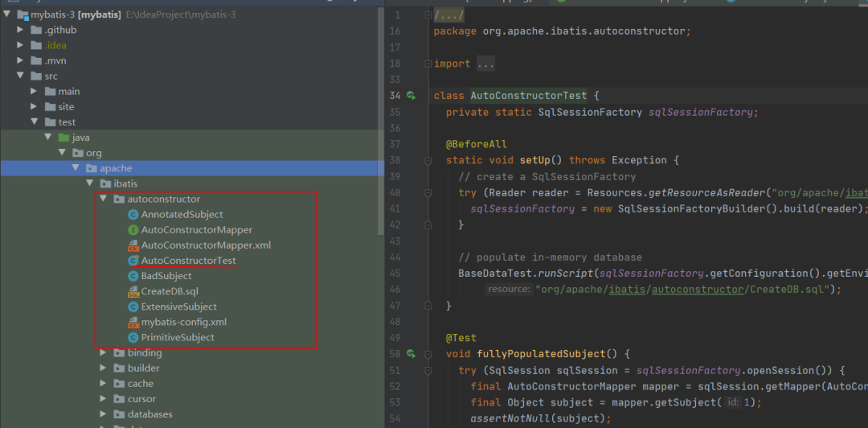Screen dimensions: 868x428
Task: Fold the try block at line 40
Action: (x=428, y=193)
